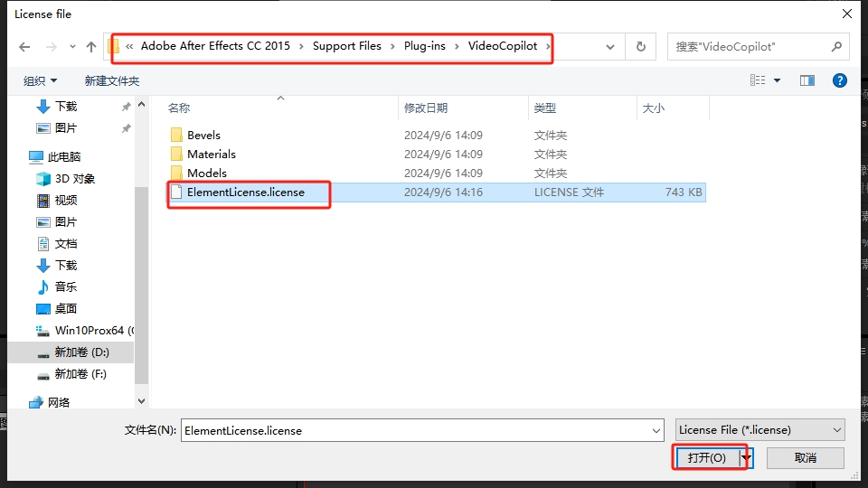This screenshot has width=868, height=488.
Task: Open address bar history dropdown
Action: 610,47
